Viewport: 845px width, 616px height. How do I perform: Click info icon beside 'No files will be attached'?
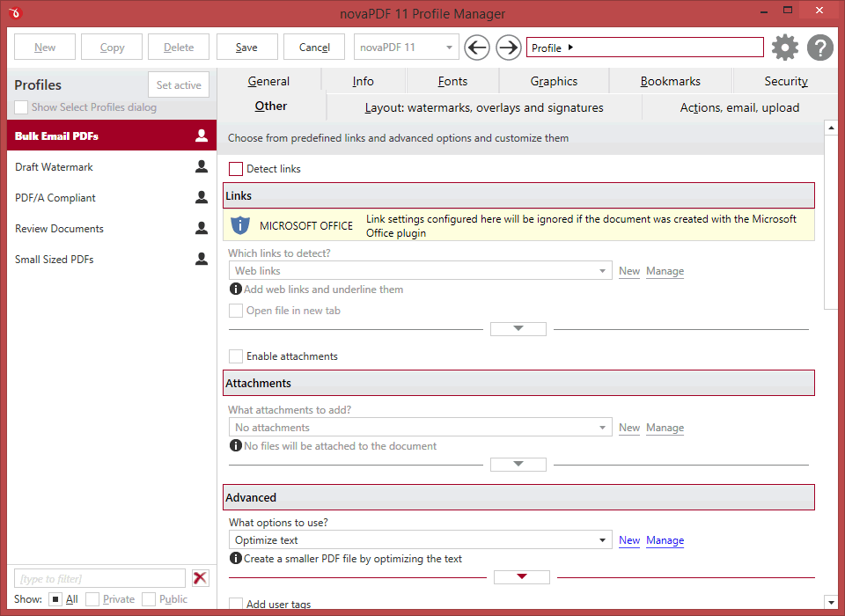click(236, 445)
